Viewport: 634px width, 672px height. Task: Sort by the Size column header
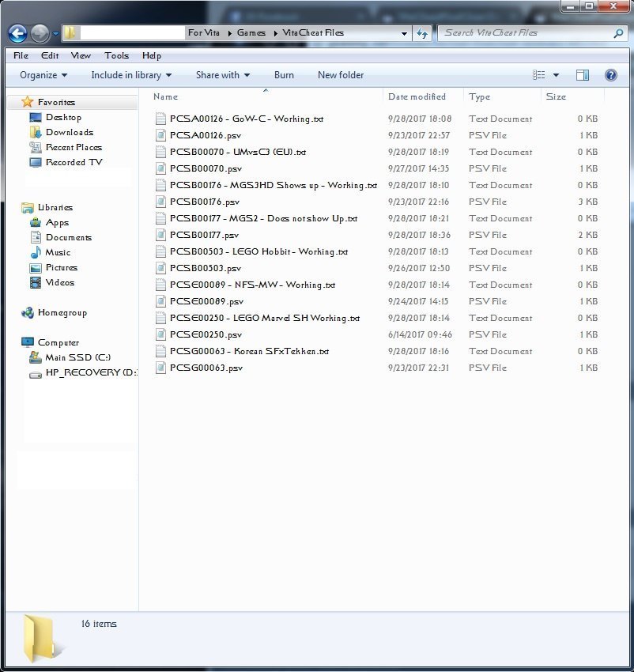pos(556,97)
